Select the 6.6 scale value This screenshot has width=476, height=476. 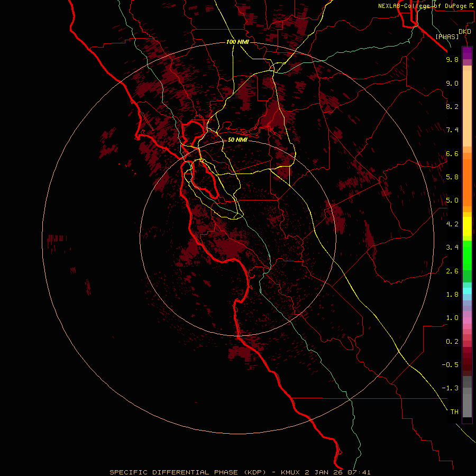pos(452,153)
